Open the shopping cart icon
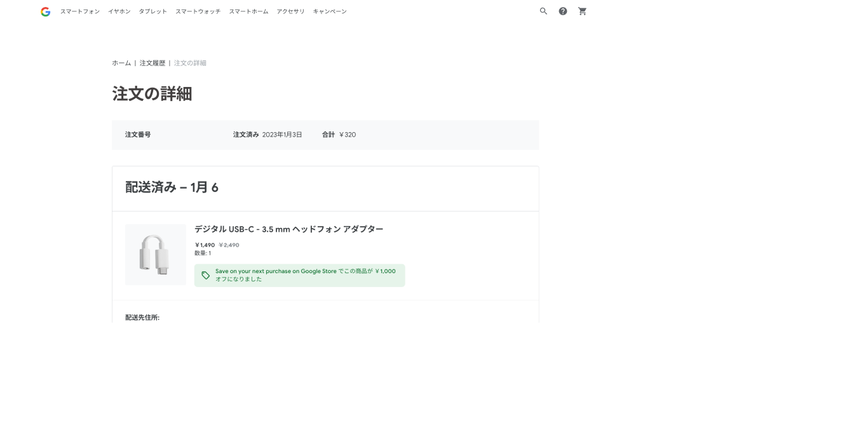Screen dimensions: 868x430 [582, 11]
